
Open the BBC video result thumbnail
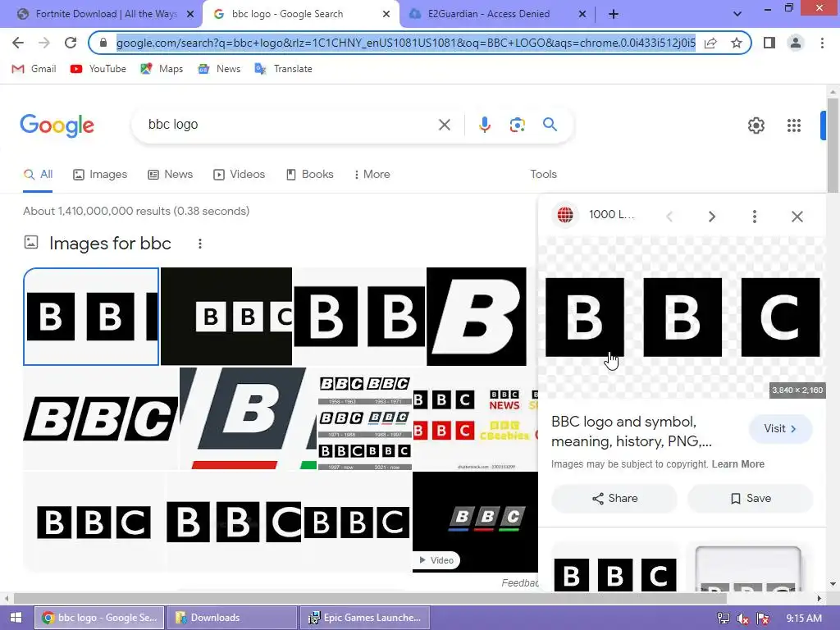pyautogui.click(x=475, y=522)
